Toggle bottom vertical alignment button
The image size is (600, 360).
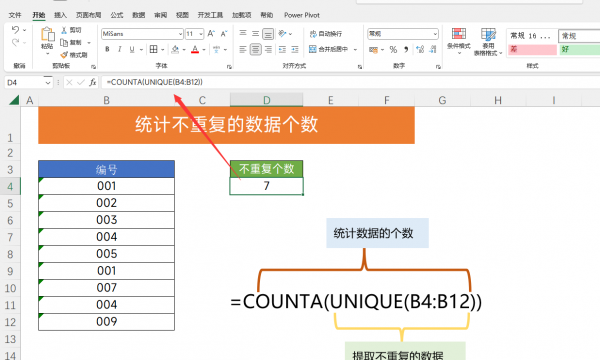coord(268,34)
